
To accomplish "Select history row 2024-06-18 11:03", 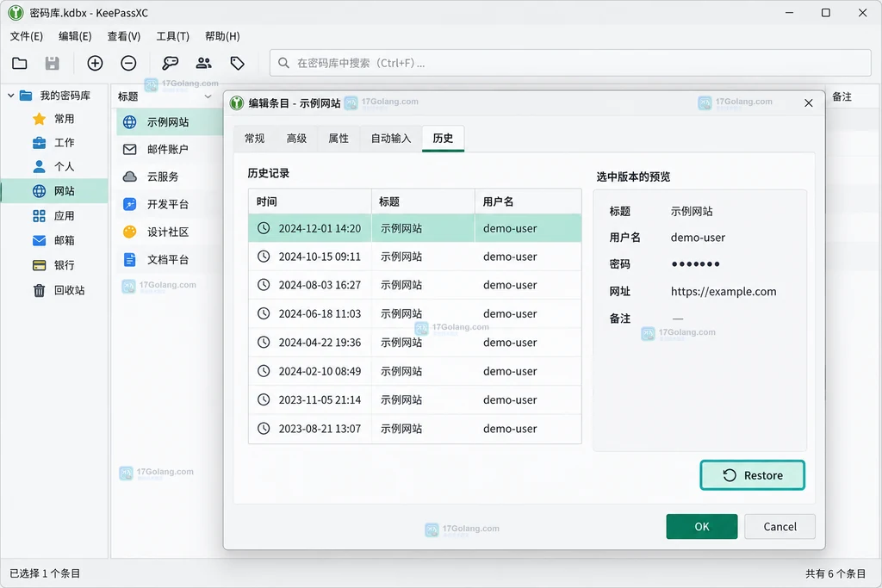I will [415, 313].
